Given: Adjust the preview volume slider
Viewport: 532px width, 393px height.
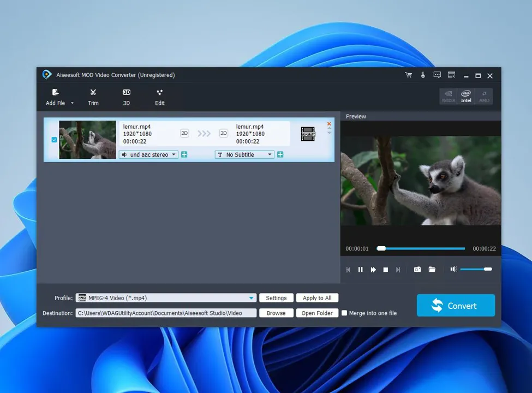Looking at the screenshot, I should tap(476, 269).
